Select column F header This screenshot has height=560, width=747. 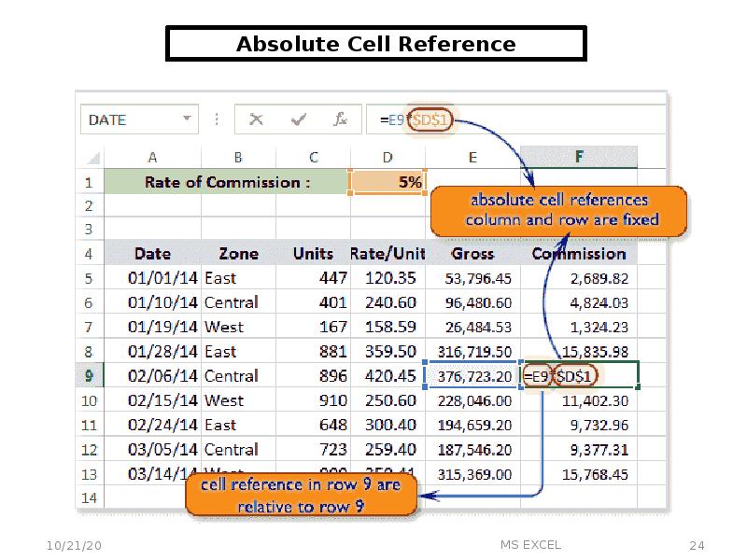pyautogui.click(x=579, y=157)
